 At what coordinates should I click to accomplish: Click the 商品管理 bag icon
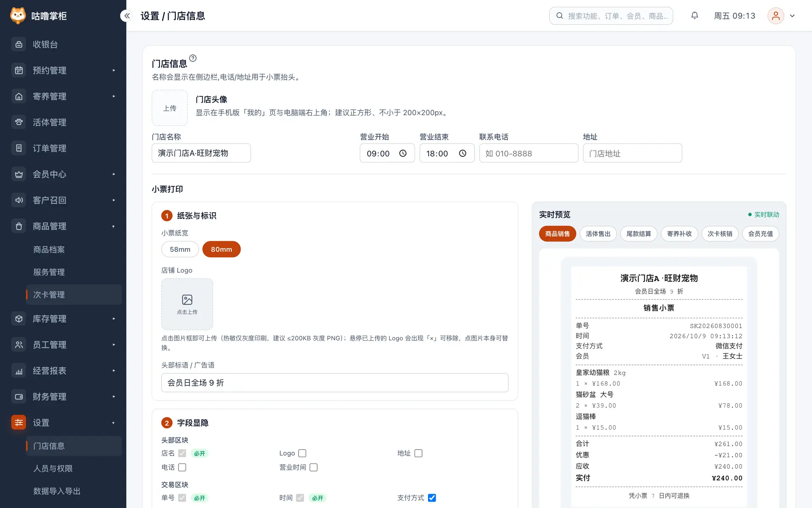tap(19, 226)
